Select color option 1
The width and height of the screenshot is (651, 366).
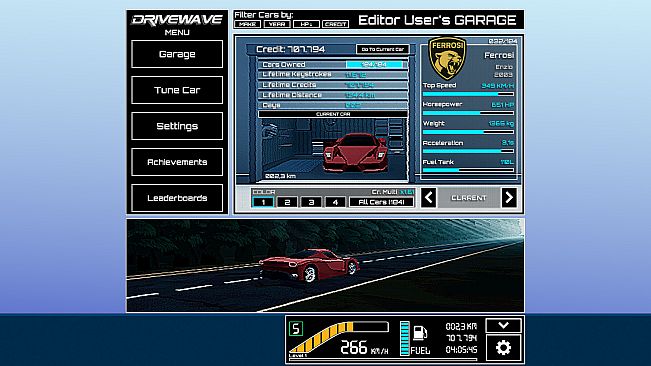click(263, 202)
